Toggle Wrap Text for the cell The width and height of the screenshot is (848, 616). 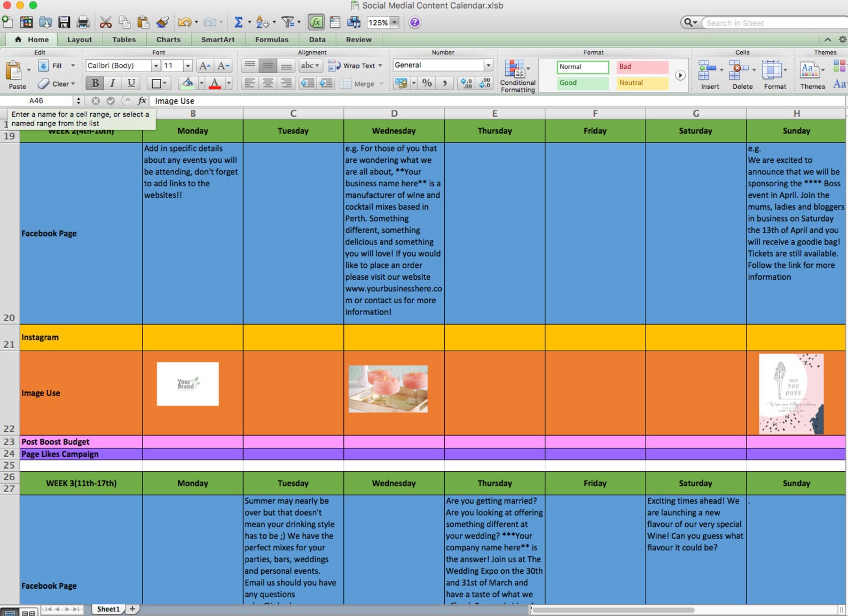tap(355, 66)
